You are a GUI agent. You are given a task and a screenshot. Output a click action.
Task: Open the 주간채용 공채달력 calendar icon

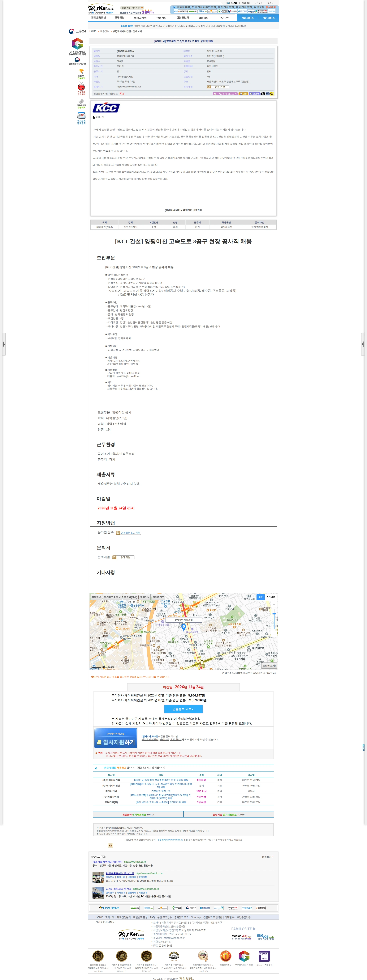[x=81, y=118]
